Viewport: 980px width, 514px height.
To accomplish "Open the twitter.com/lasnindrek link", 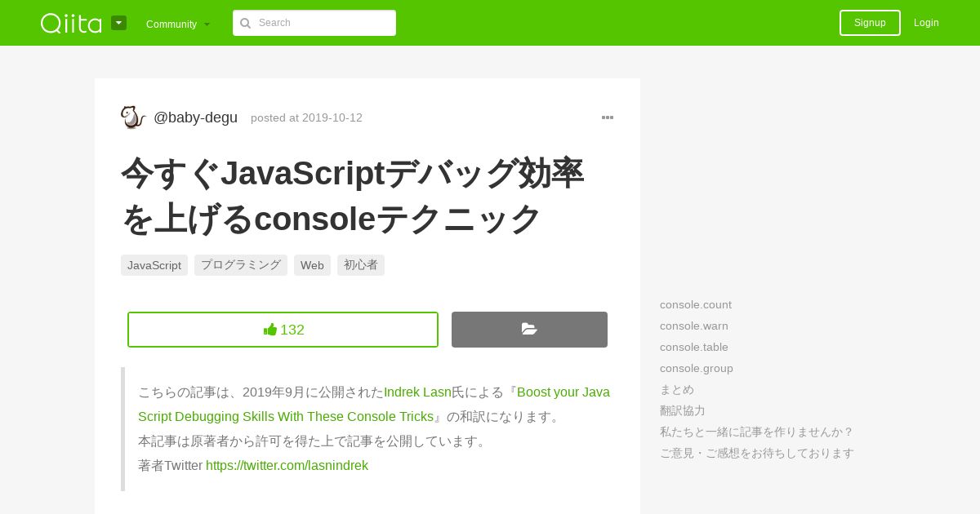I will tap(287, 466).
